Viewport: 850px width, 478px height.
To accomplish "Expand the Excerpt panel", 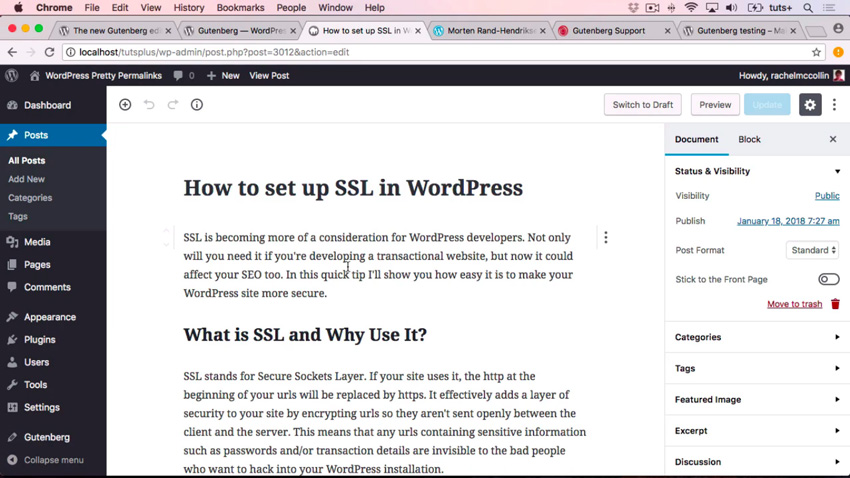I will [757, 431].
